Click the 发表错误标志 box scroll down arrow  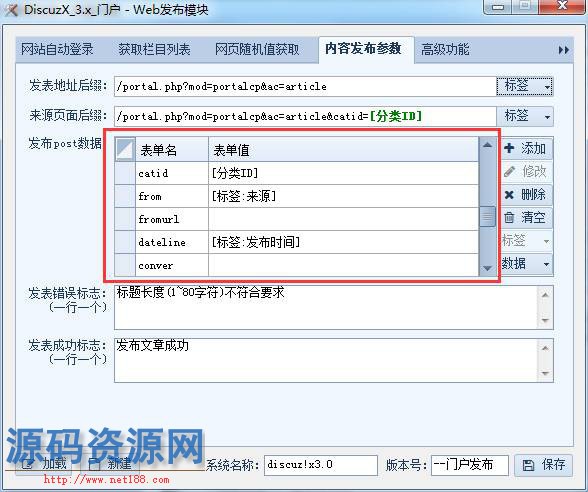coord(545,321)
